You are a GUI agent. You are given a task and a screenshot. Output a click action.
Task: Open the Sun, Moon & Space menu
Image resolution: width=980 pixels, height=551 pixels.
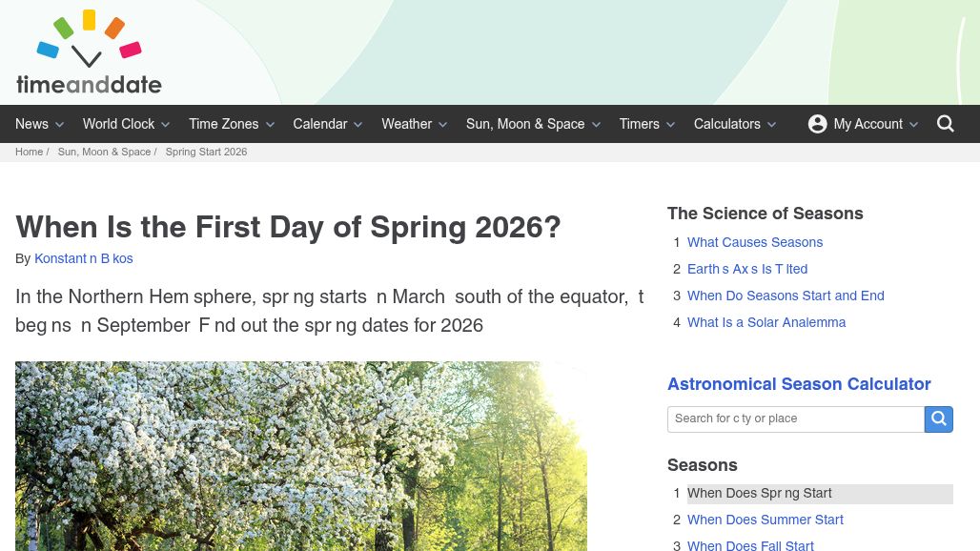[525, 124]
